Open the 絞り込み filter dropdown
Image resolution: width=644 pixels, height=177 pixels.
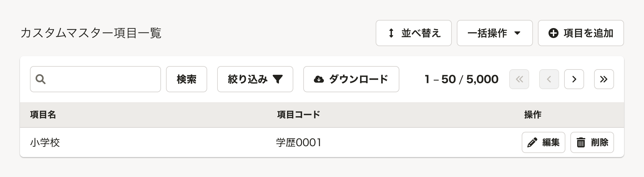click(x=255, y=79)
